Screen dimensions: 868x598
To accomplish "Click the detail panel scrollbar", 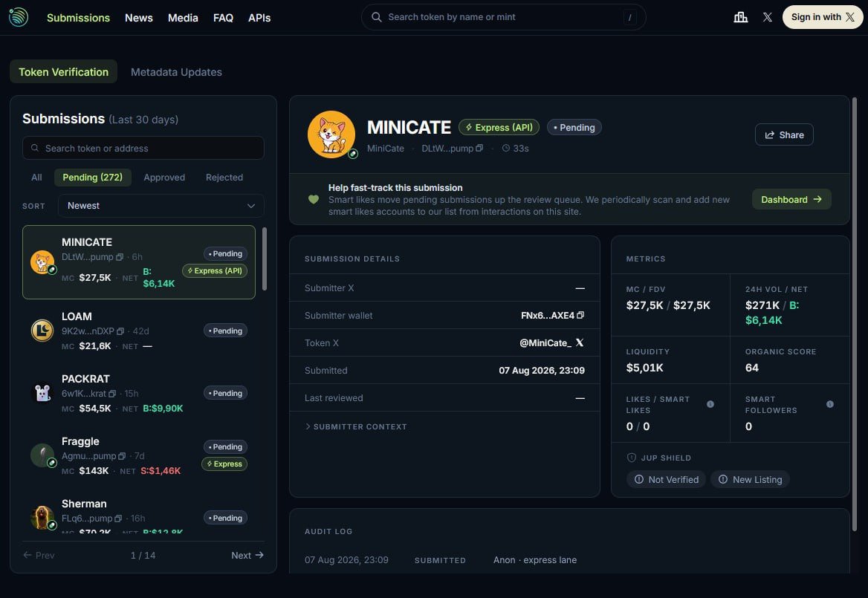I will point(855,314).
